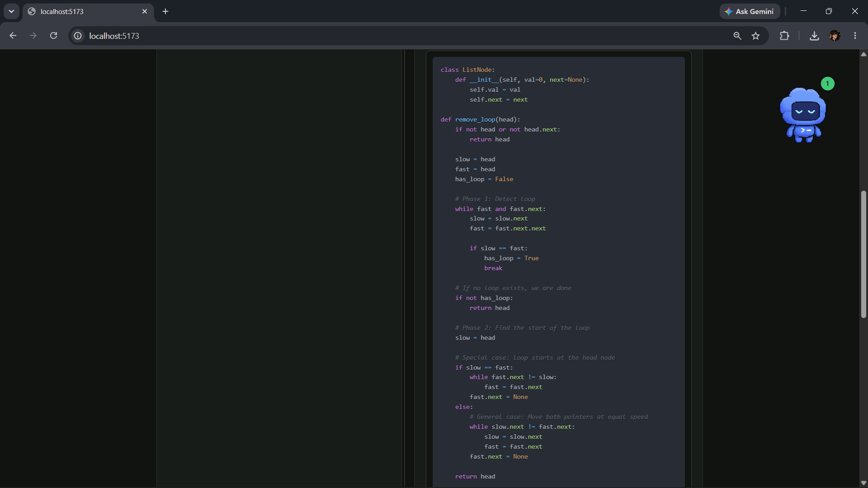
Task: Click the 'else:' line
Action: (464, 407)
